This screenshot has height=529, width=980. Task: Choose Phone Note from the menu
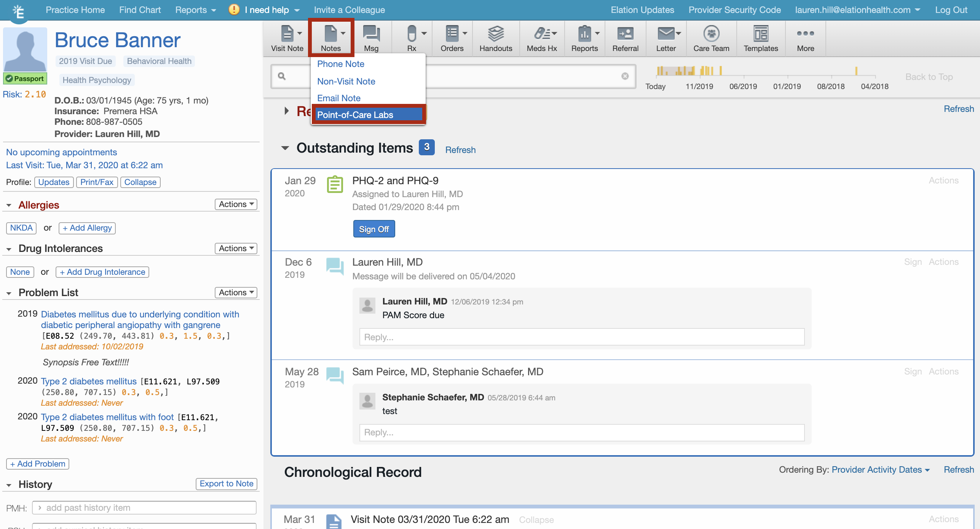coord(340,64)
